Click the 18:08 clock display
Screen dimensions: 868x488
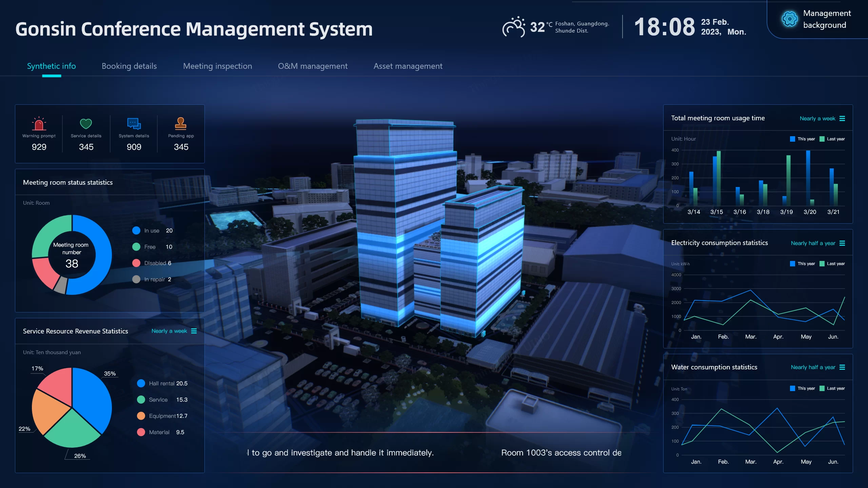(x=665, y=27)
